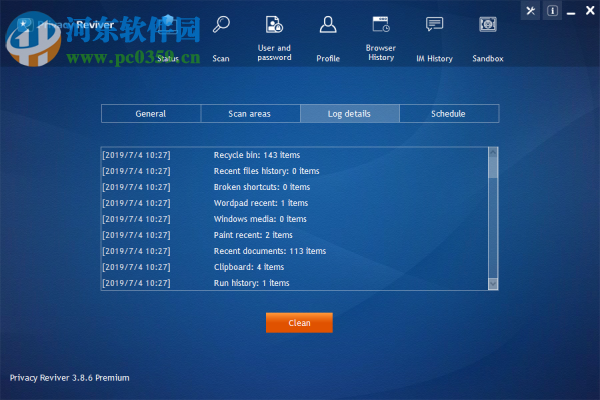Image resolution: width=600 pixels, height=400 pixels.
Task: Select the Log details tab
Action: point(349,114)
